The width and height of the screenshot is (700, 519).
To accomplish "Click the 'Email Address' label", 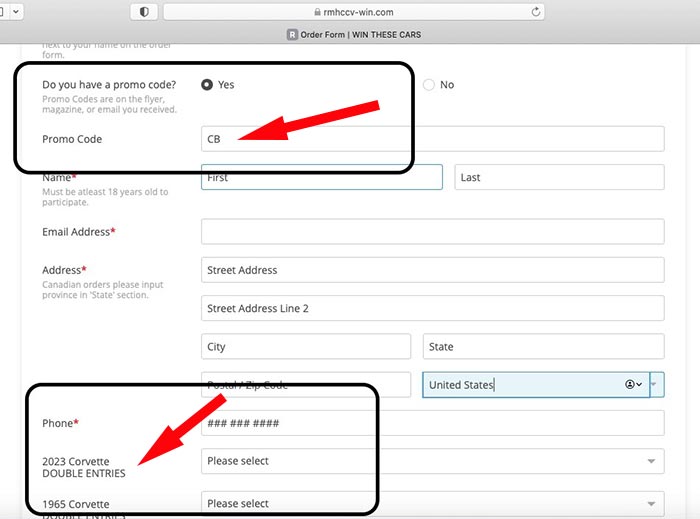I will pyautogui.click(x=79, y=232).
